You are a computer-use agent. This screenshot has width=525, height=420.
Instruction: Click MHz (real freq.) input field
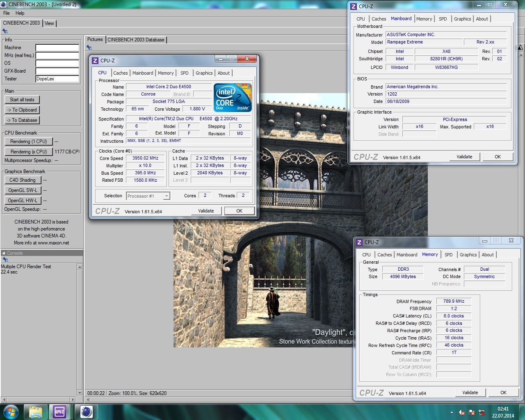(x=57, y=55)
